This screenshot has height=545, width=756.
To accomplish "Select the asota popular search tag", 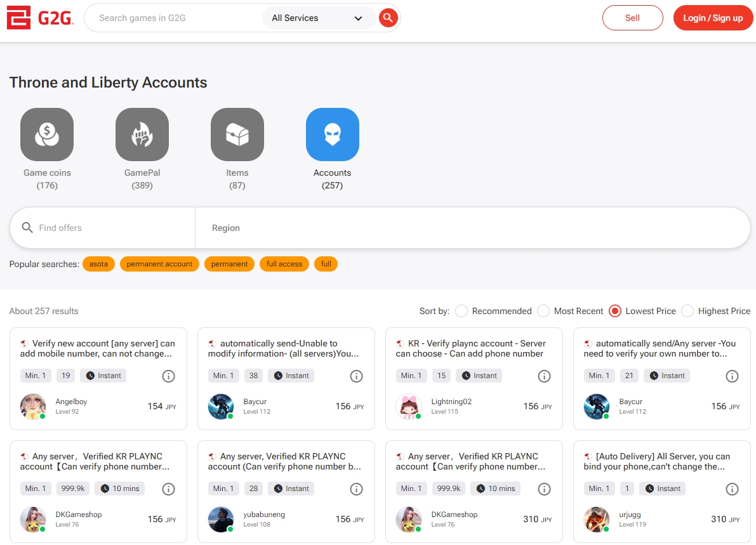I will [x=98, y=263].
